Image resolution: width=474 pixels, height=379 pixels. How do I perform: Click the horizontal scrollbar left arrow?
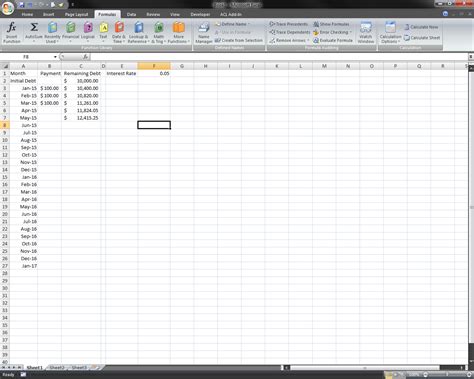click(x=287, y=368)
